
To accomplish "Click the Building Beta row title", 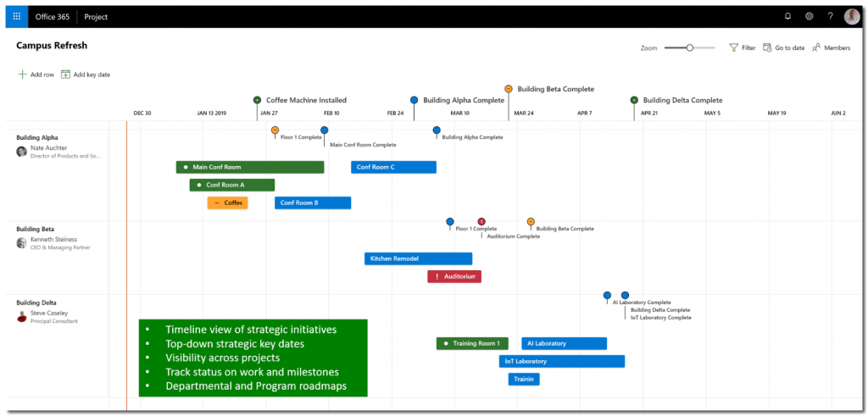I will 36,229.
